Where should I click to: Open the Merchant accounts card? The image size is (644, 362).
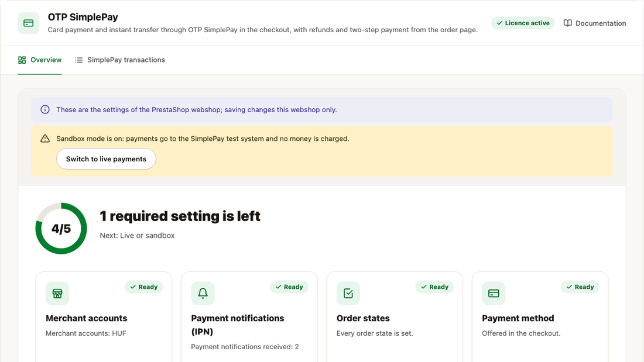click(x=104, y=316)
